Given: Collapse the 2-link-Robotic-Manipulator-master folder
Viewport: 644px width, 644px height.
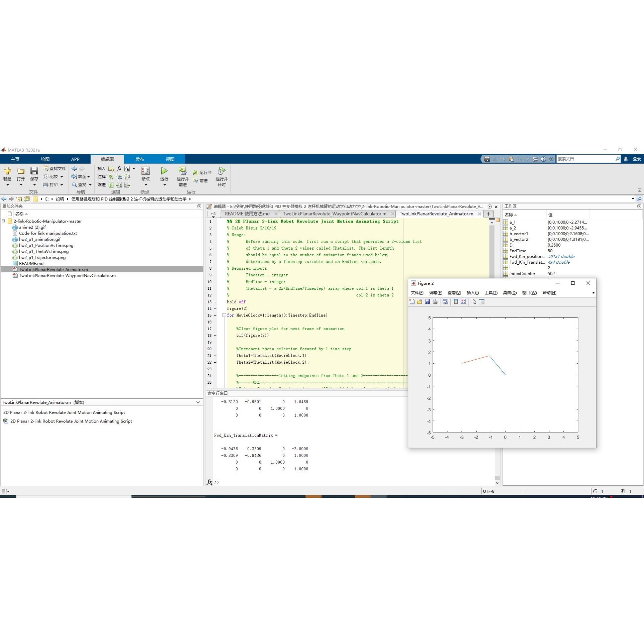Looking at the screenshot, I should click(3, 221).
